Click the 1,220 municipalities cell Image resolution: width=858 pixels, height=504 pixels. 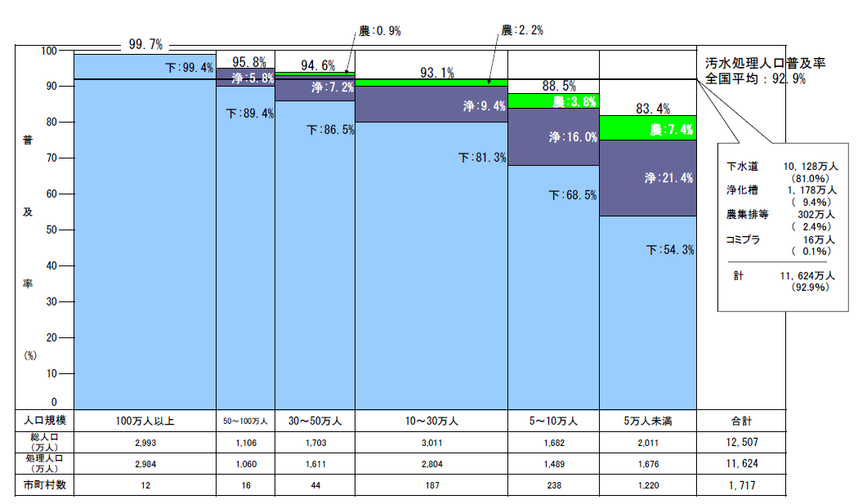click(648, 485)
